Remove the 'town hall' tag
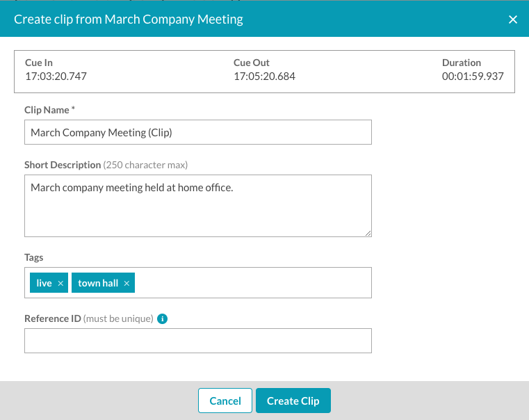 point(127,284)
